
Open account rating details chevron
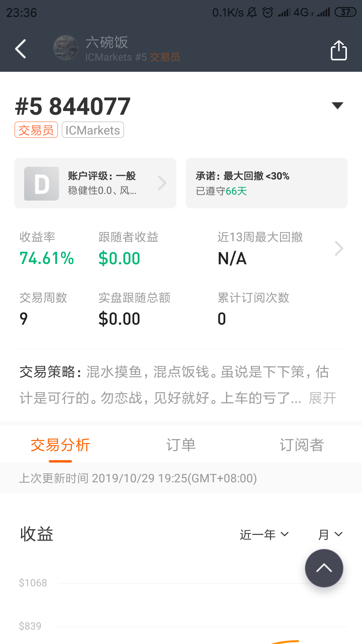pos(162,183)
